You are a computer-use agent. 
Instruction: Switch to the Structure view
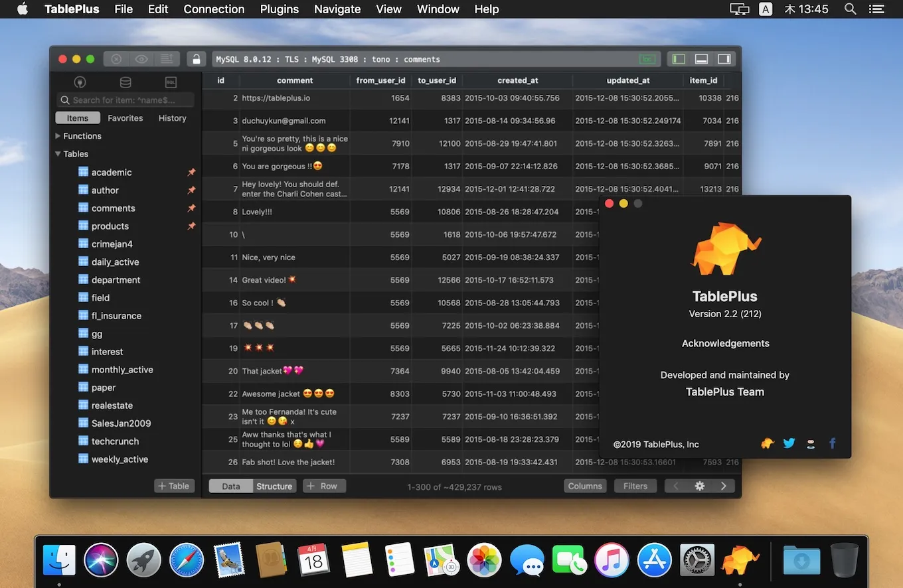point(274,486)
